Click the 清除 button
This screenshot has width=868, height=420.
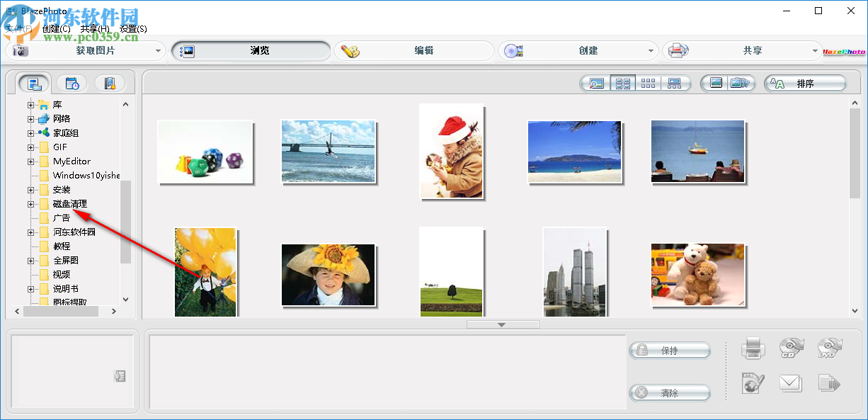(669, 392)
